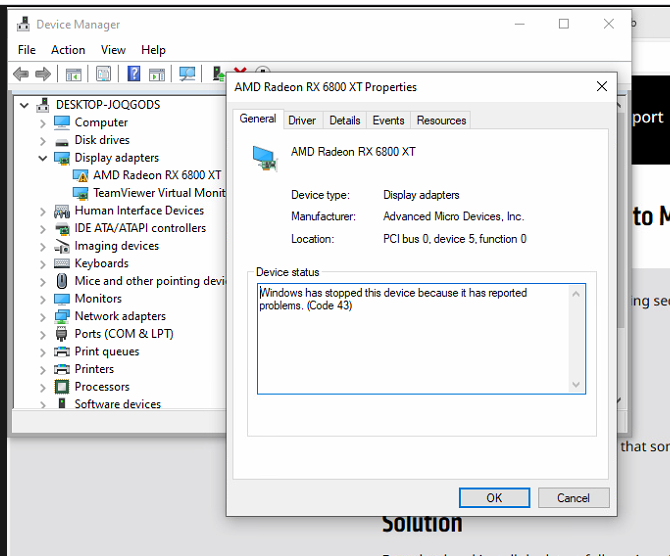Click the Forward arrow in Device Manager toolbar
The height and width of the screenshot is (556, 670).
coord(43,74)
